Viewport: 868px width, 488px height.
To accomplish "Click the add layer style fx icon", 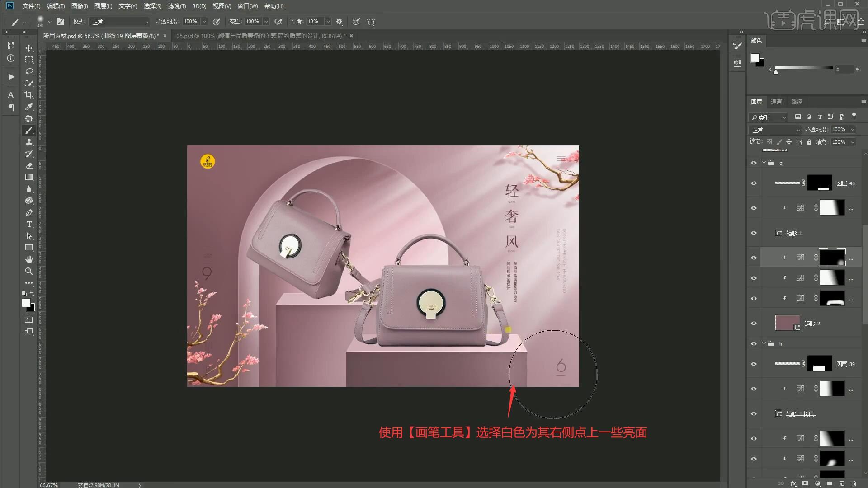I will pos(793,483).
